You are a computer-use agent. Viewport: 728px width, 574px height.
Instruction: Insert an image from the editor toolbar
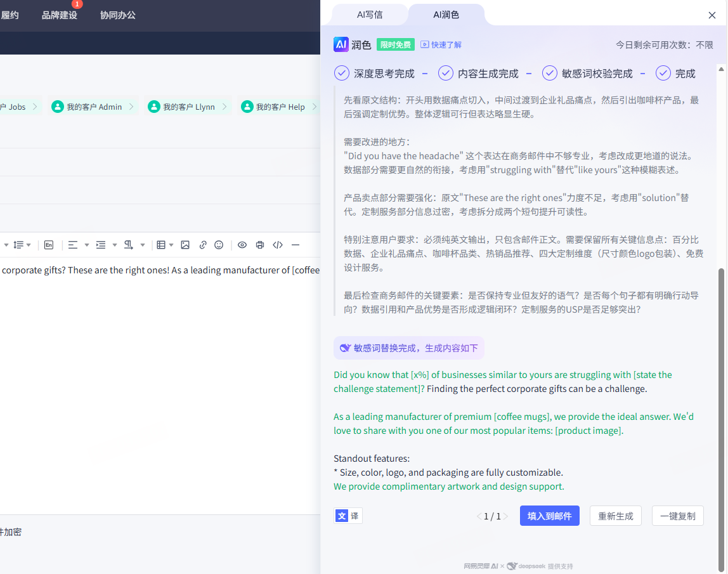[x=185, y=245]
